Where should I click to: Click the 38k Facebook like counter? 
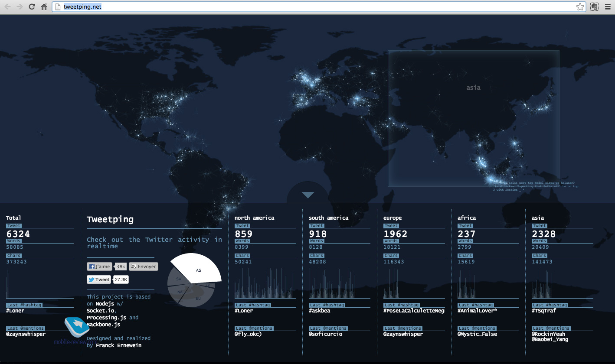[x=121, y=266]
